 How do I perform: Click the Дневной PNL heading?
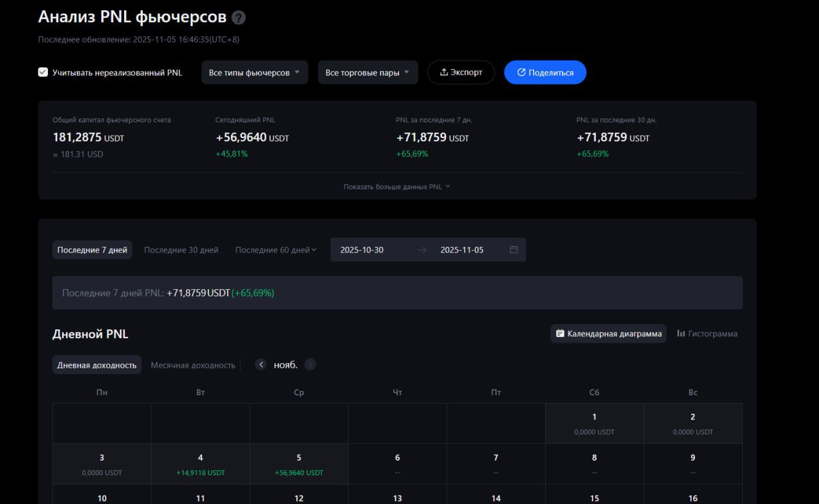point(90,334)
